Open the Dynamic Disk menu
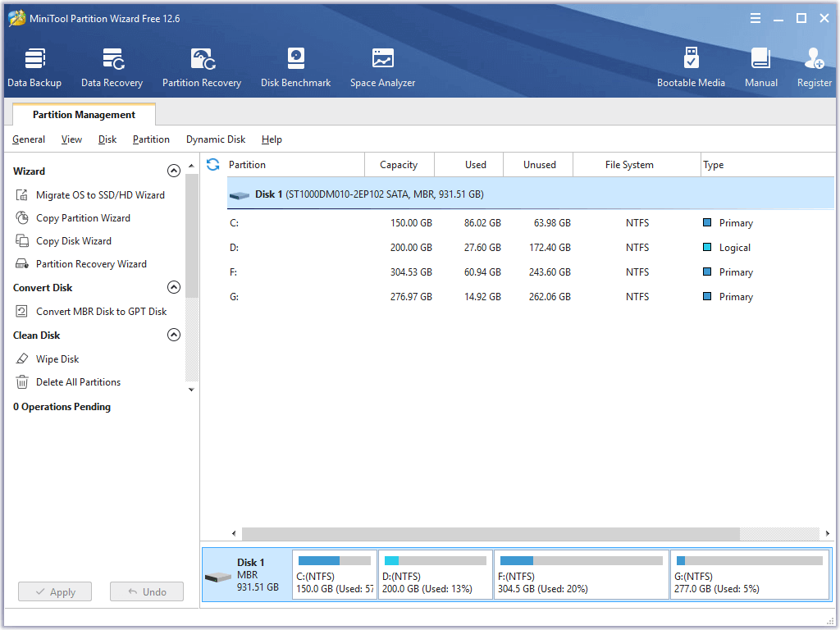 [215, 139]
